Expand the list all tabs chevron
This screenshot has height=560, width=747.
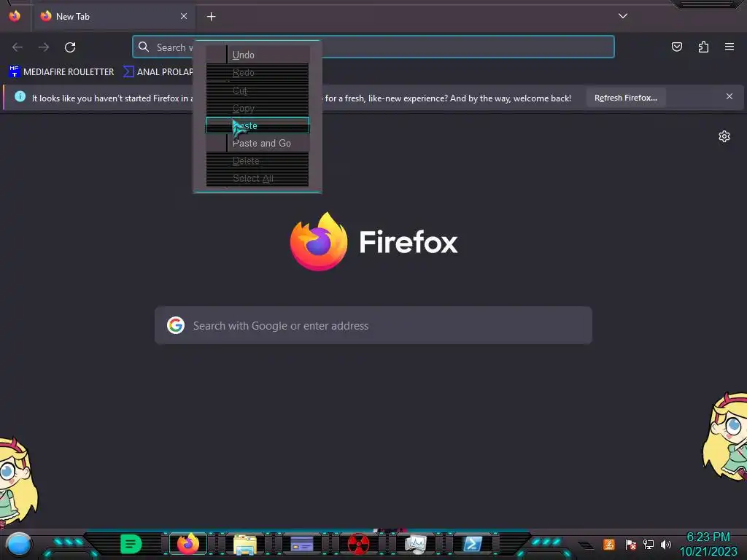coord(623,16)
